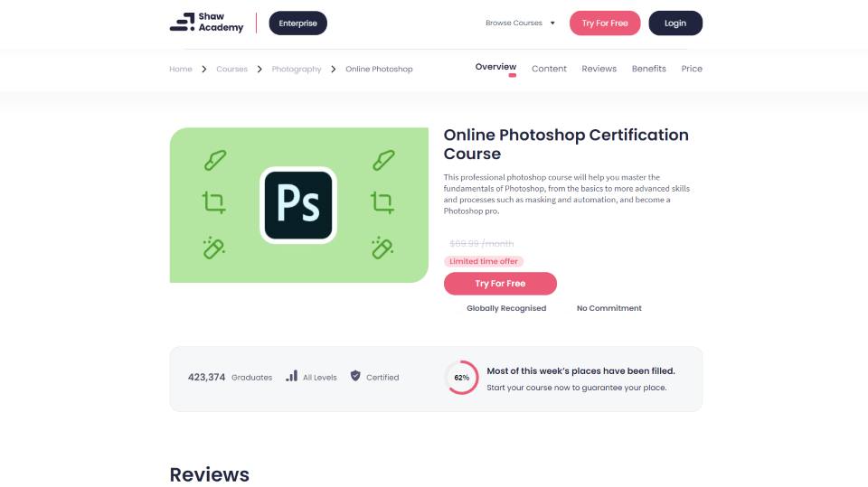Click the Shaw Academy logo
The image size is (868, 487).
pyautogui.click(x=206, y=22)
